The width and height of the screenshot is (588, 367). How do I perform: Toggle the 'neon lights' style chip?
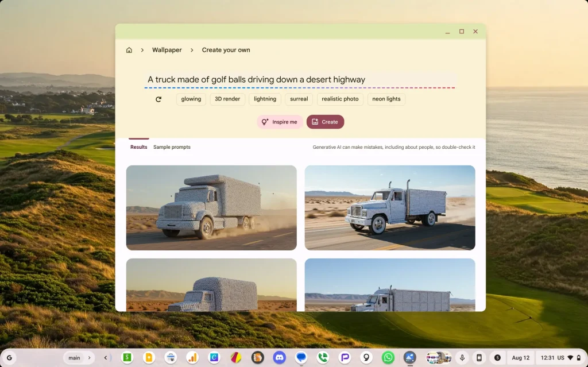coord(386,99)
